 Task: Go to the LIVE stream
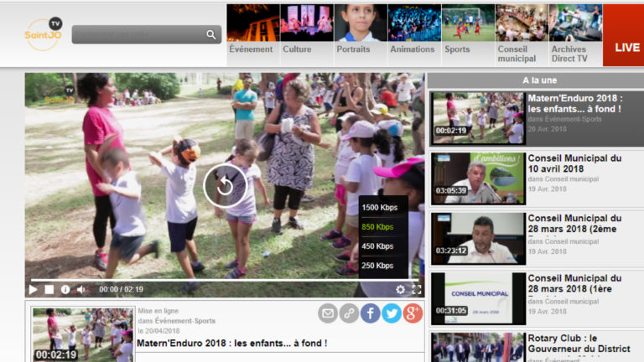[x=624, y=35]
